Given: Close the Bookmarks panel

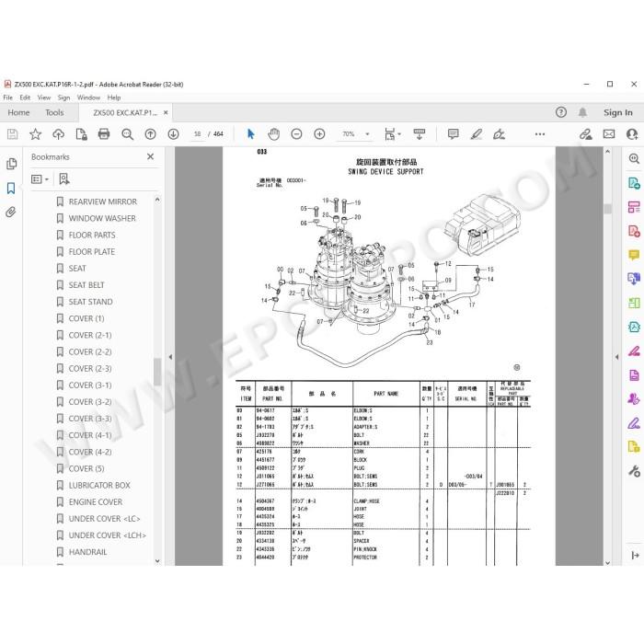Looking at the screenshot, I should pyautogui.click(x=150, y=156).
